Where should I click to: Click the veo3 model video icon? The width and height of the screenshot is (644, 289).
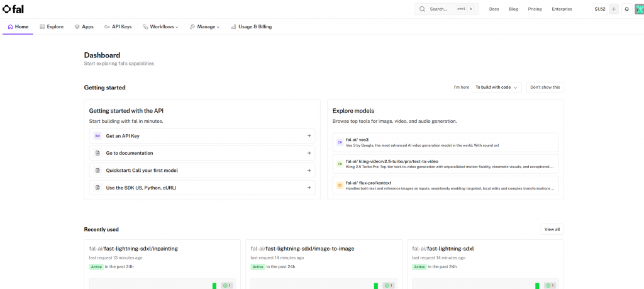(x=340, y=142)
